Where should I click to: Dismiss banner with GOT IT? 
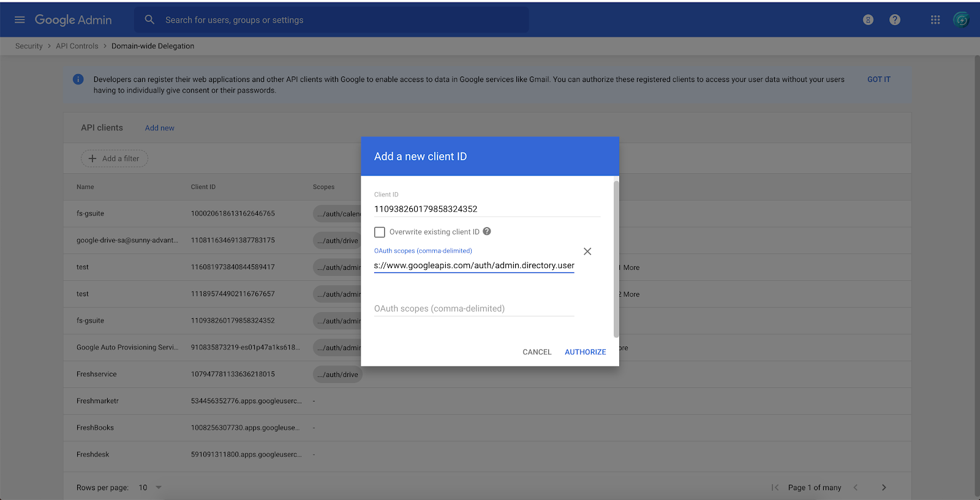tap(879, 80)
